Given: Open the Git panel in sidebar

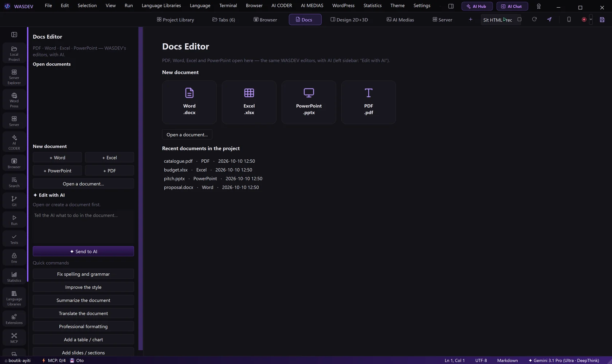Looking at the screenshot, I should [14, 201].
